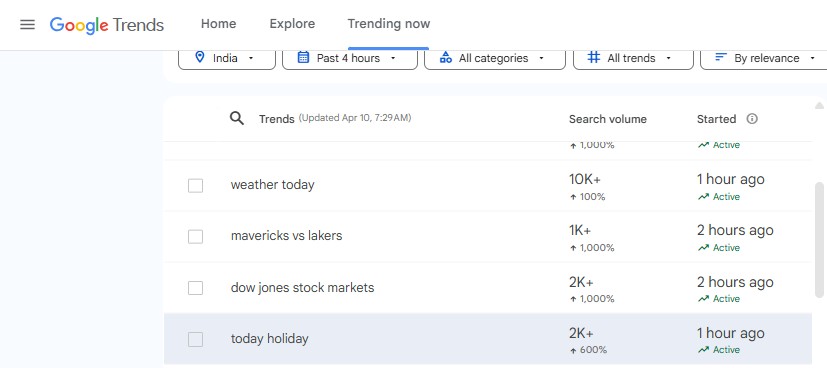Click the sort icon on By relevance

[x=721, y=57]
